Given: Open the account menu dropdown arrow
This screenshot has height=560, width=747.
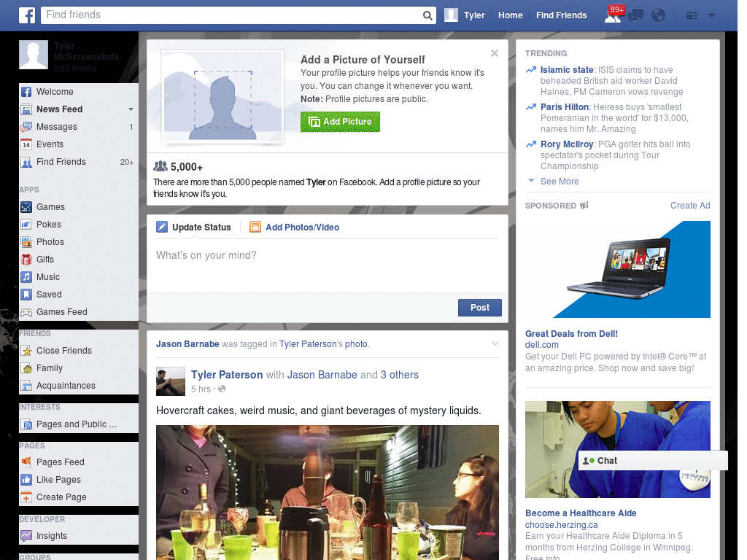Looking at the screenshot, I should [711, 16].
